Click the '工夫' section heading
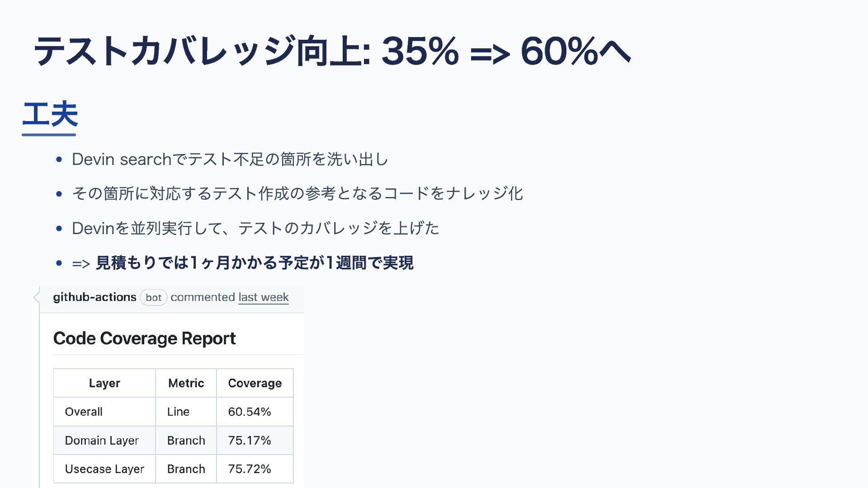868x488 pixels. coord(50,114)
